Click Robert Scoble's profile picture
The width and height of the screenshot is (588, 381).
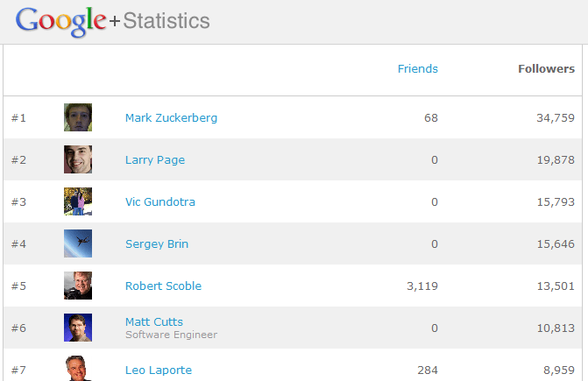(x=78, y=286)
